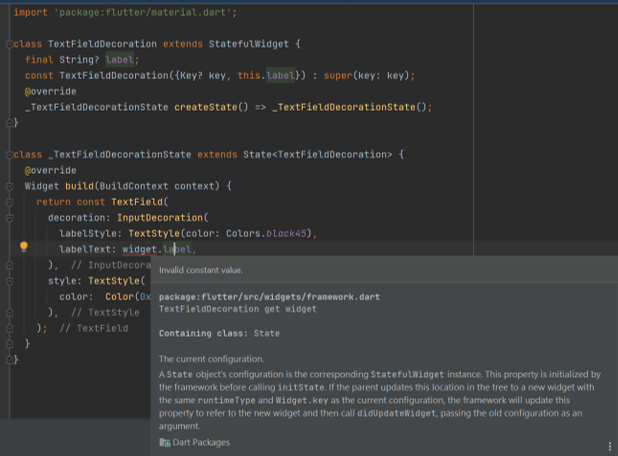Viewport: 618px width, 456px height.
Task: Click fold-end marker beside // TextStyle comment
Action: pos(10,313)
